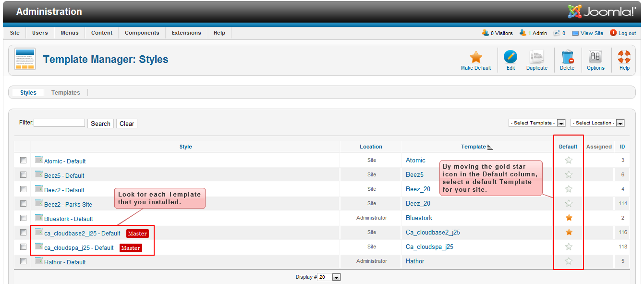The width and height of the screenshot is (644, 284).
Task: Click the Delete trash toolbar icon
Action: pyautogui.click(x=567, y=57)
